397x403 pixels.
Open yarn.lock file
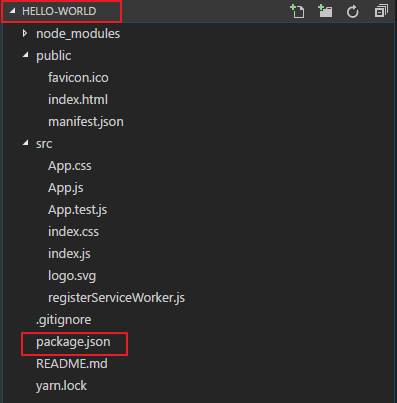[x=61, y=386]
